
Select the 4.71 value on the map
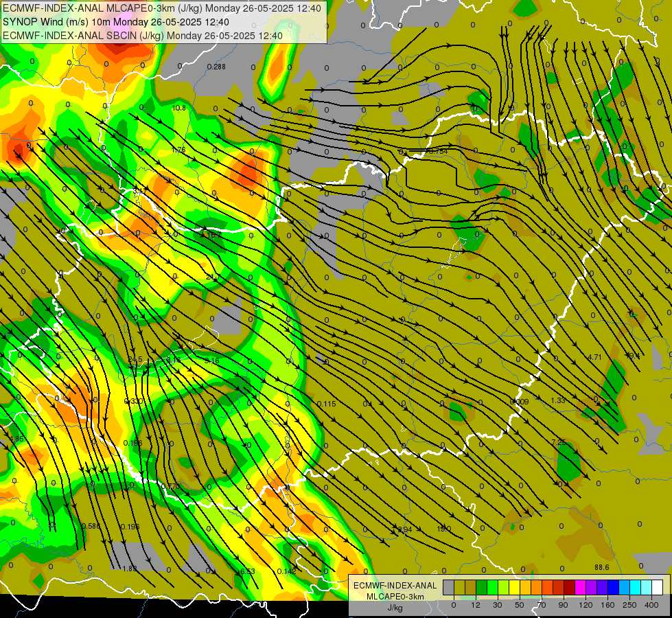(x=595, y=357)
